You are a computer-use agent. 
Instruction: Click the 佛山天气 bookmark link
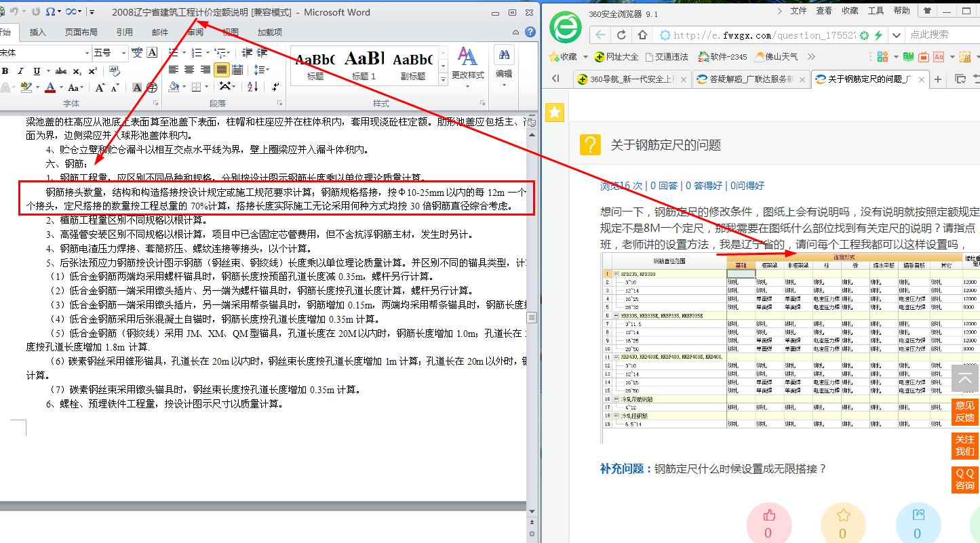[x=775, y=57]
